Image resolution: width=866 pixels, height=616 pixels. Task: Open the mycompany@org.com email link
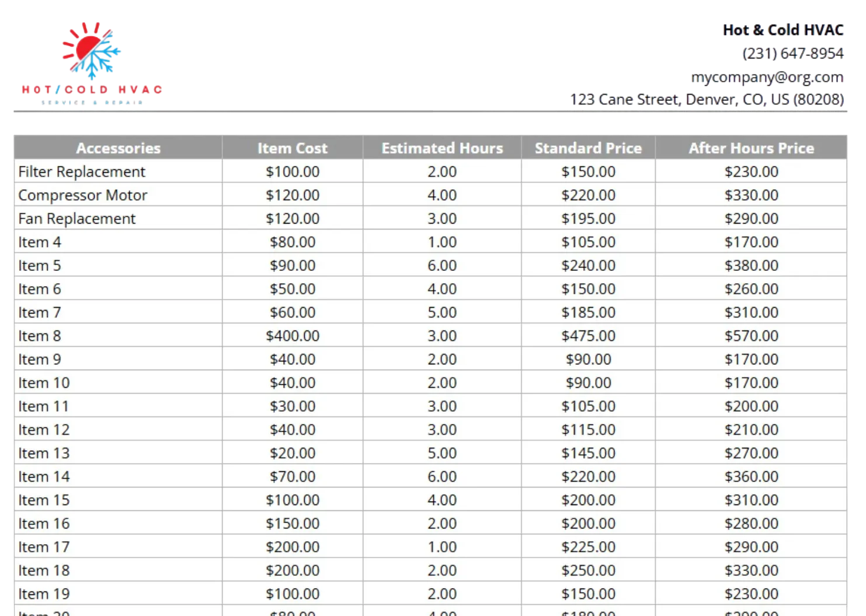click(x=767, y=77)
